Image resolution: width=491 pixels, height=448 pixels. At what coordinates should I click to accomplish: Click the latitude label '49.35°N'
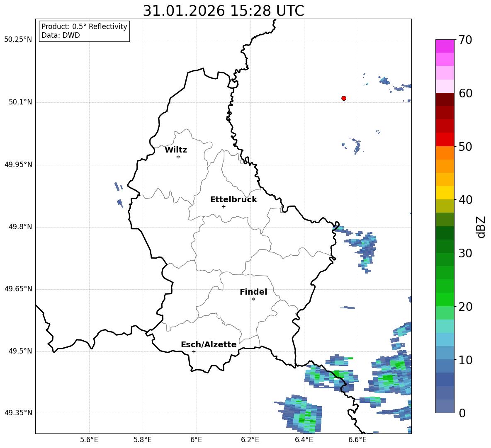pyautogui.click(x=18, y=413)
